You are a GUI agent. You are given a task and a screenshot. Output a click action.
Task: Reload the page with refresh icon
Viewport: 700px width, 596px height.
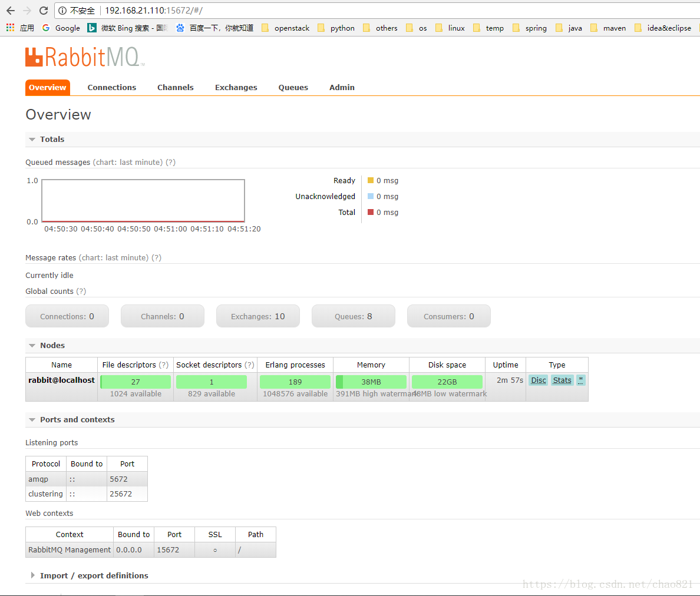point(43,10)
